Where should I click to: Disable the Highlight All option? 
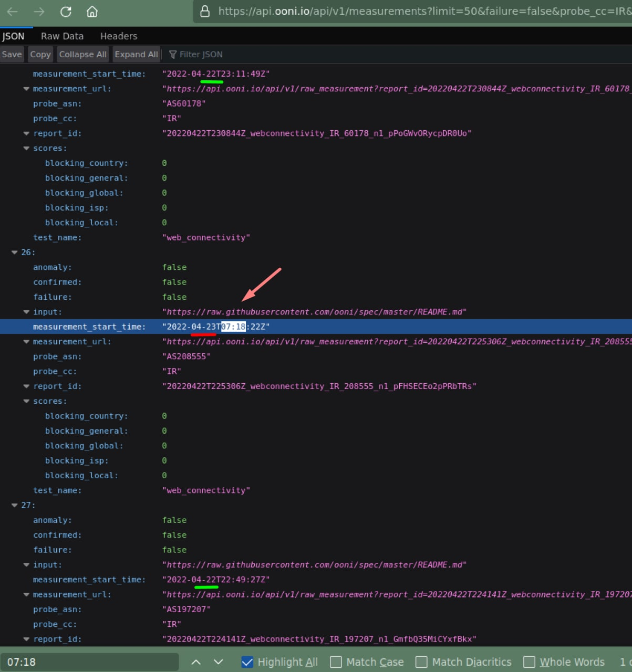point(247,662)
